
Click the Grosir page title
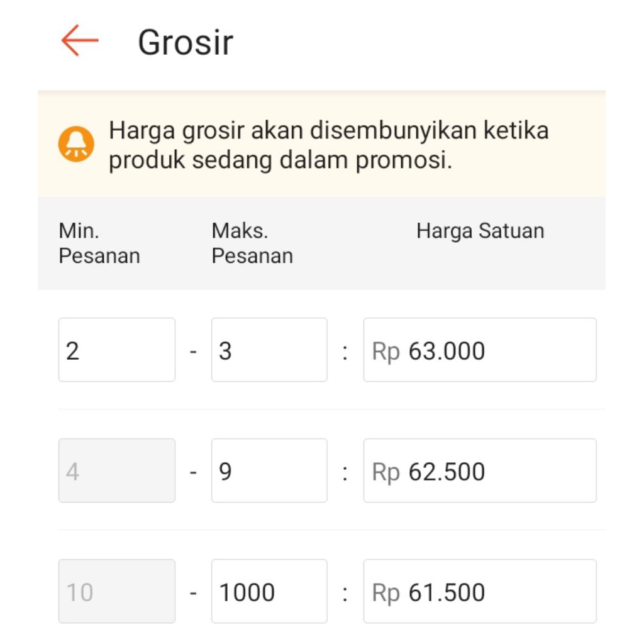tap(186, 43)
